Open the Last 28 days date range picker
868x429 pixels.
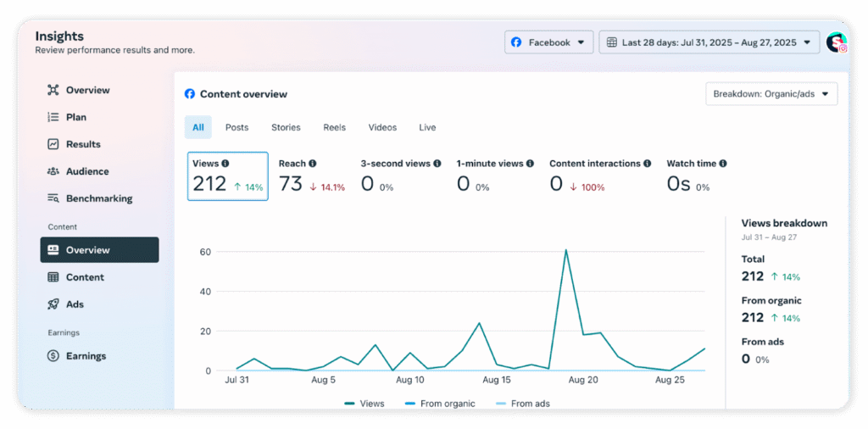point(709,42)
